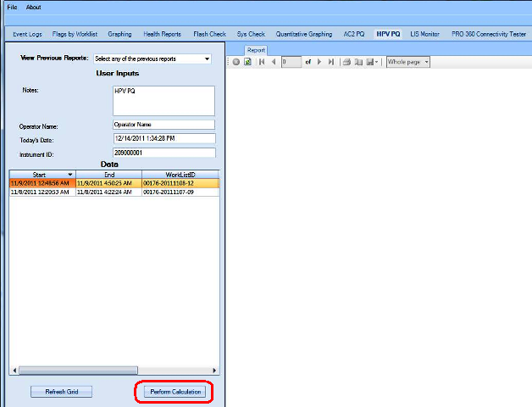Click the print report icon

[x=346, y=63]
